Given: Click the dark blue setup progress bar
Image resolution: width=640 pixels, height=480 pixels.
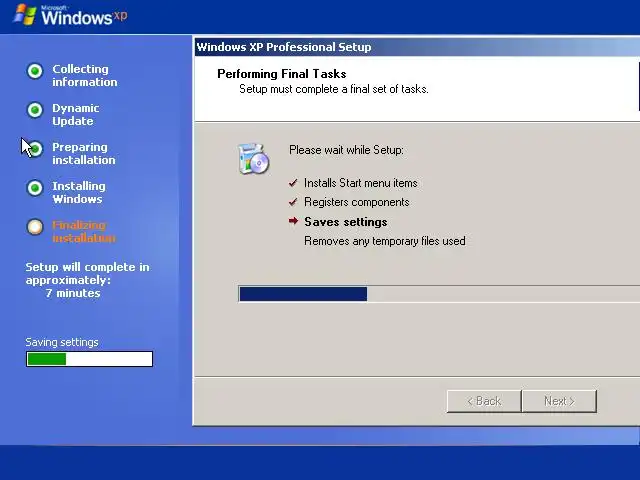Looking at the screenshot, I should click(x=439, y=294).
